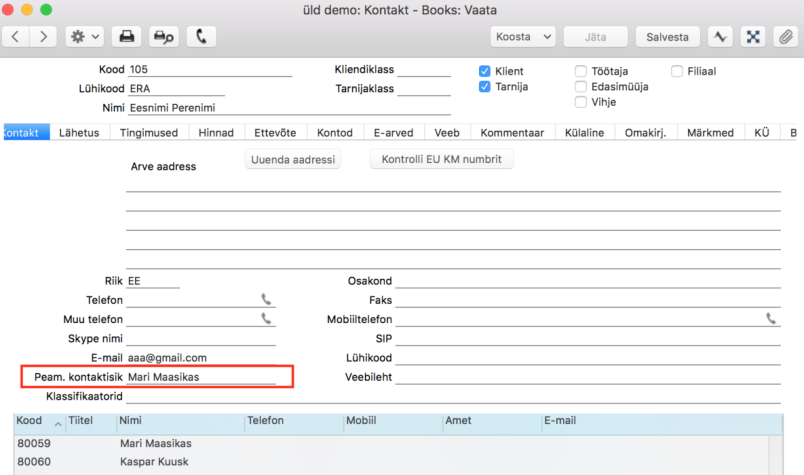
Task: Sort by Kood column header arrow
Action: pyautogui.click(x=58, y=424)
